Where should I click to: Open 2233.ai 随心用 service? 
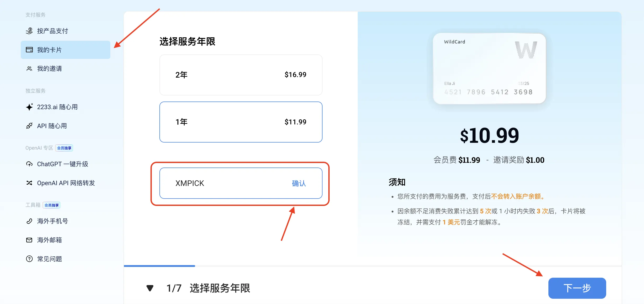coord(65,107)
